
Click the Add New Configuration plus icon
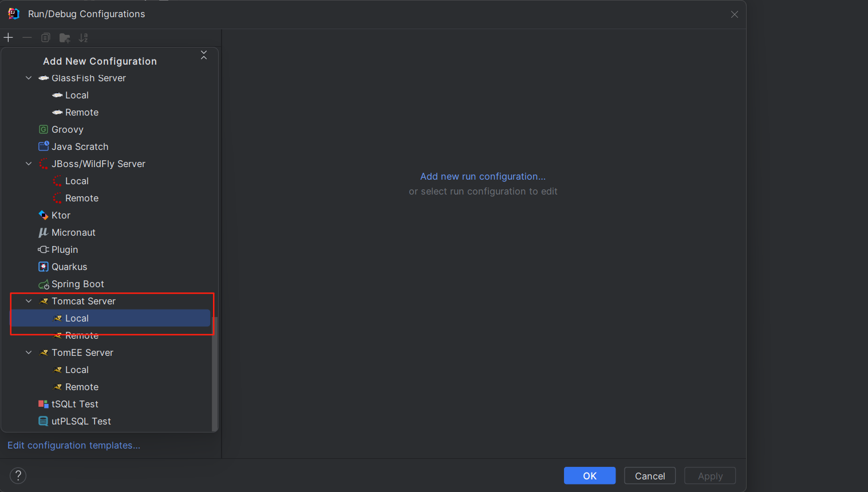pyautogui.click(x=9, y=38)
